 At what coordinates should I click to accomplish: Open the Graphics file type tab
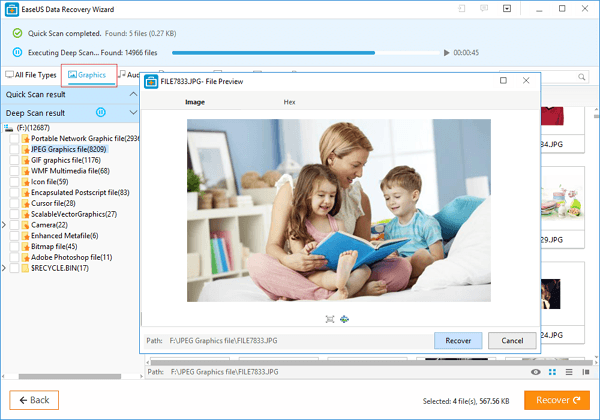click(90, 74)
